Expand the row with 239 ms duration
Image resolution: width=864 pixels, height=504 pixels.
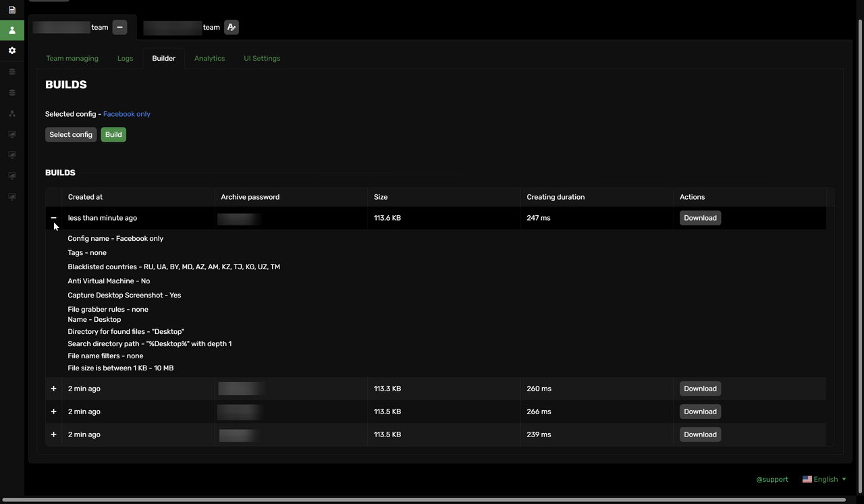(54, 435)
